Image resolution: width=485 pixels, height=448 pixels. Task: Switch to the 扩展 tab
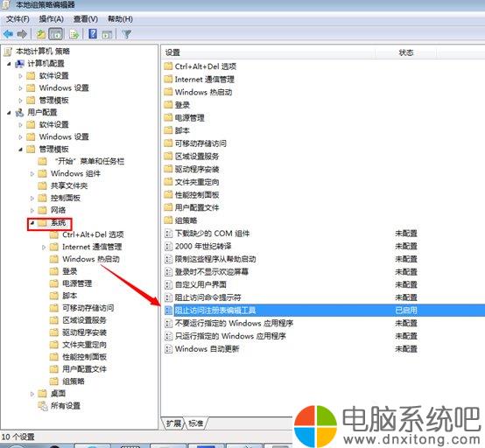pos(173,423)
